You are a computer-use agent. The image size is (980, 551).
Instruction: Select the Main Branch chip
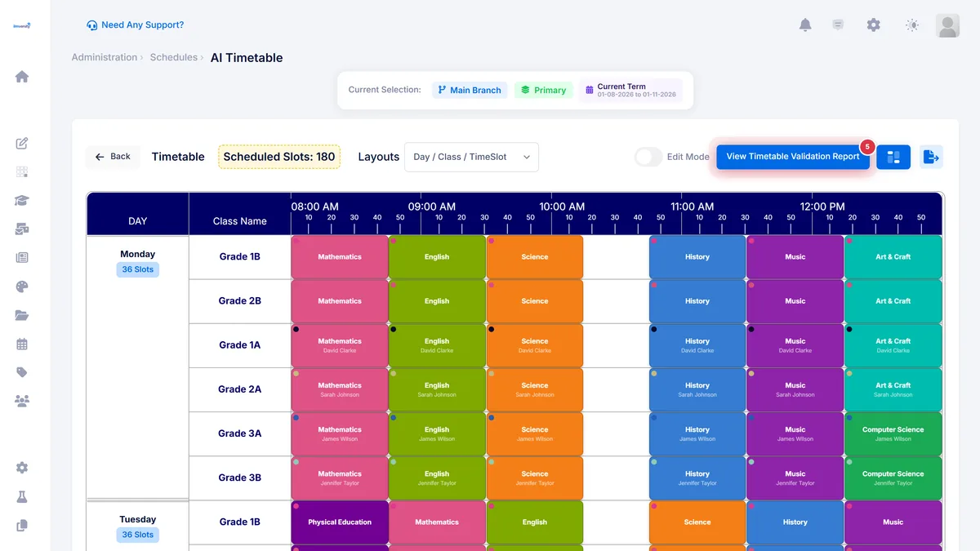(470, 90)
